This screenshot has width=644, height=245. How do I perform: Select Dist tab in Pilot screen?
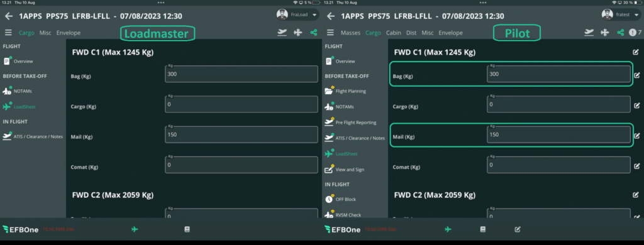pyautogui.click(x=411, y=33)
